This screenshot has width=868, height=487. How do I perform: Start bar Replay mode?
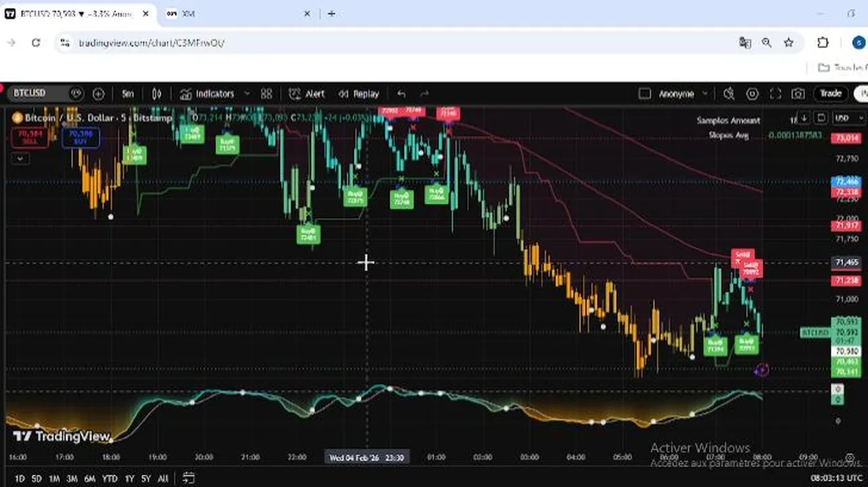(x=359, y=94)
